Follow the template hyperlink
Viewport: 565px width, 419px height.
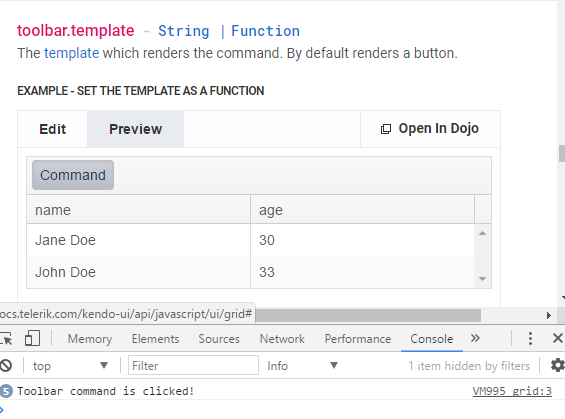[x=71, y=53]
